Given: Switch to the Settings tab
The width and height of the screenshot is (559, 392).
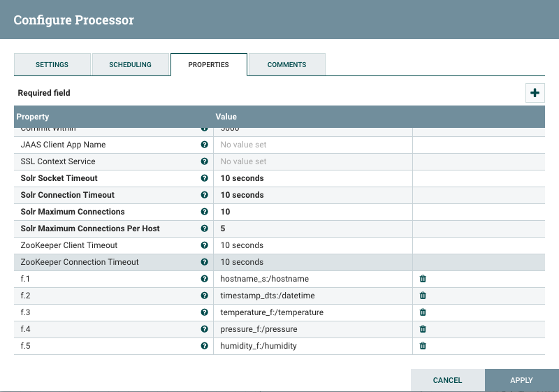Looking at the screenshot, I should tap(52, 64).
